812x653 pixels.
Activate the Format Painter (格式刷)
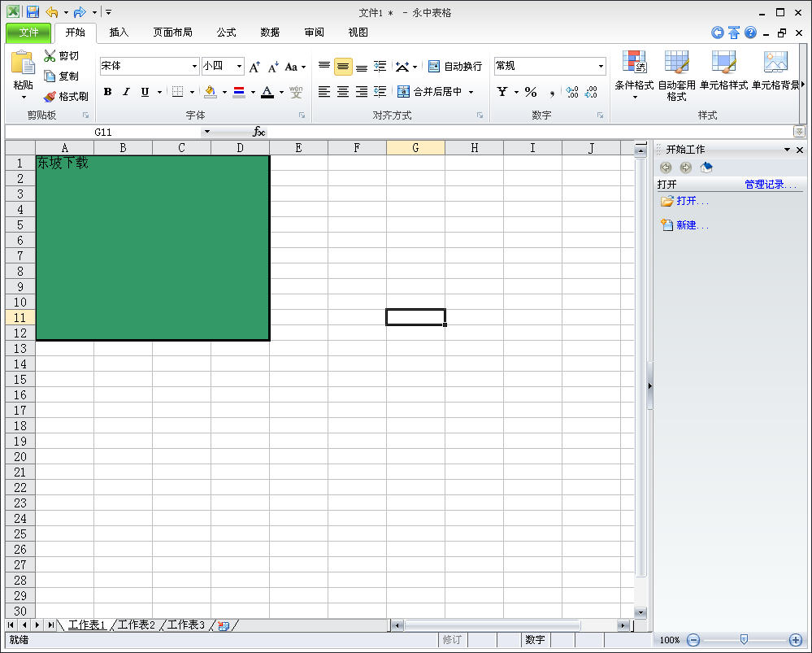point(66,97)
